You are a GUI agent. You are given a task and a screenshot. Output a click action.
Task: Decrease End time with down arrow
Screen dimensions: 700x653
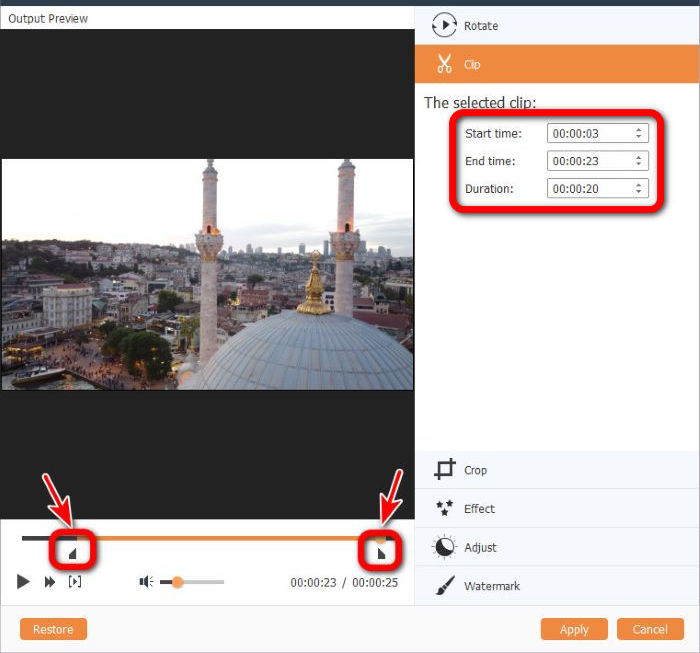(639, 164)
